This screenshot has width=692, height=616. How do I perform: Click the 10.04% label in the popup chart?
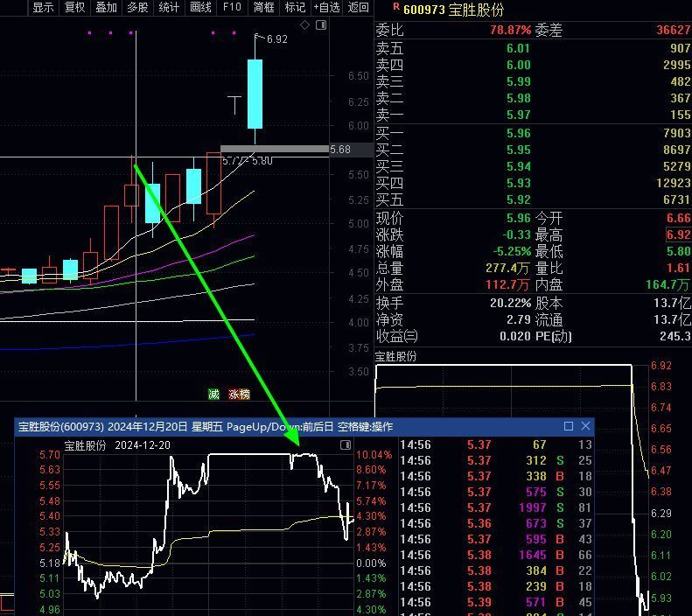point(374,454)
